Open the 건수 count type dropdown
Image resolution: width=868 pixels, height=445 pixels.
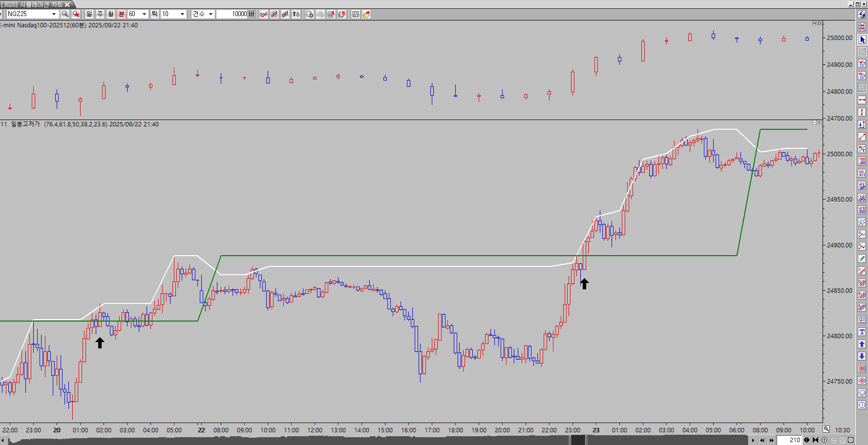coord(211,14)
